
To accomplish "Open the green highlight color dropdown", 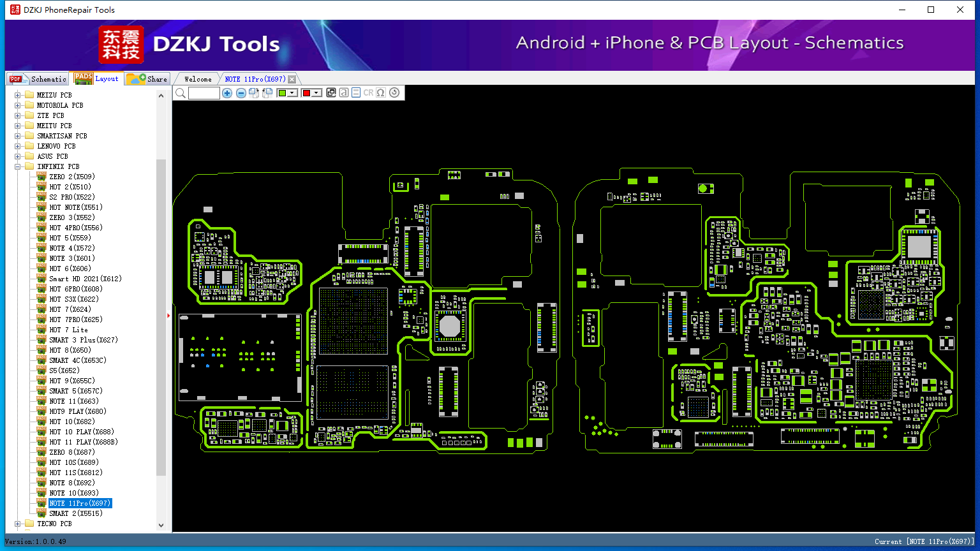I will coord(292,93).
